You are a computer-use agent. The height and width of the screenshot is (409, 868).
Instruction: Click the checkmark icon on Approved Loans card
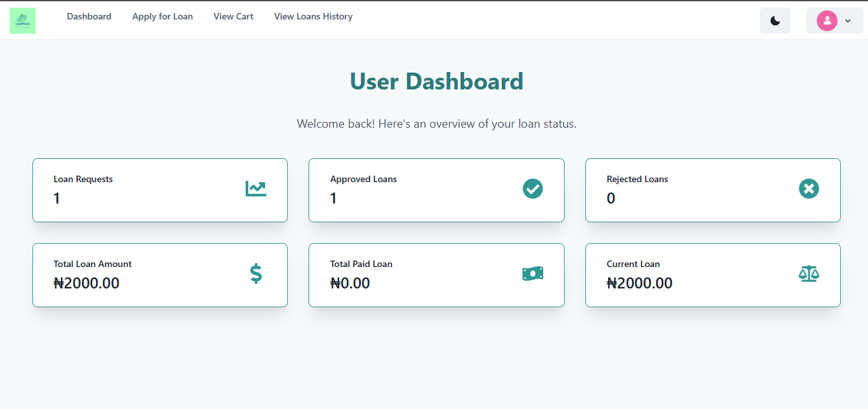533,189
